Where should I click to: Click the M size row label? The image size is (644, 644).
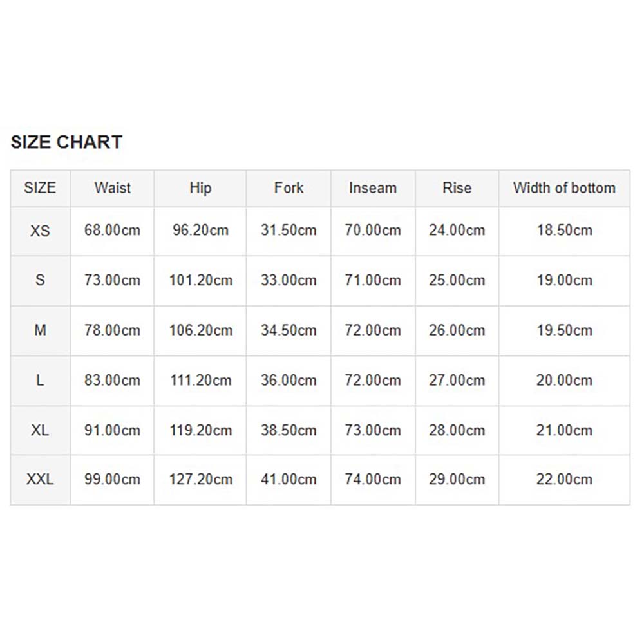(40, 330)
